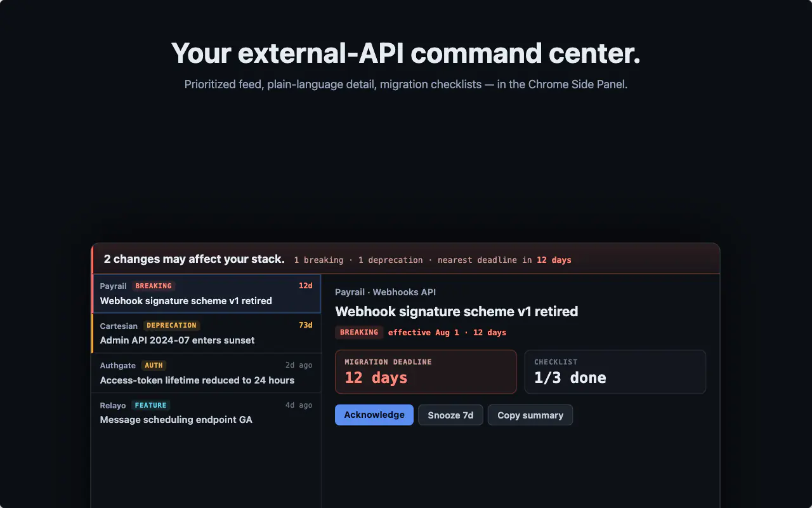This screenshot has height=508, width=812.
Task: Click the '73d' deadline on the Cartesian row
Action: coord(306,325)
